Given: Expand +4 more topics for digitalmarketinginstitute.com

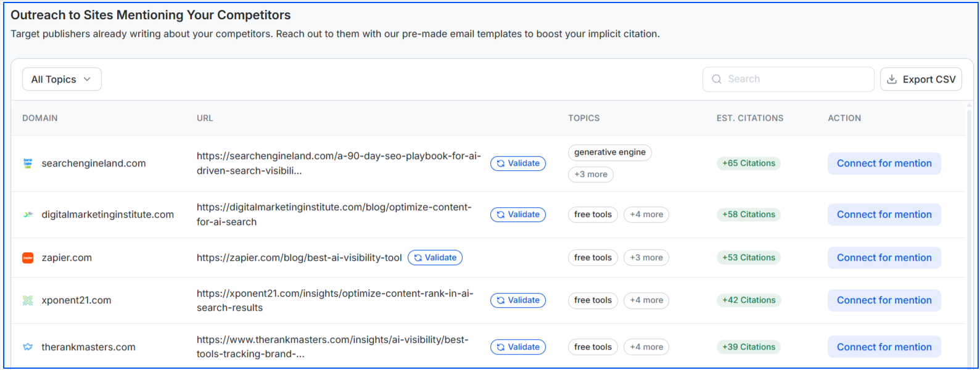Looking at the screenshot, I should point(646,215).
